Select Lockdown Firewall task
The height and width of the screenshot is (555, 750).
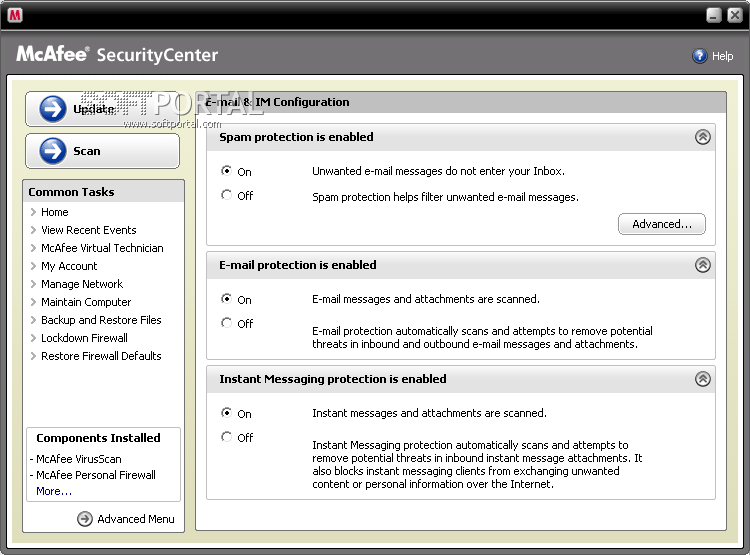coord(84,338)
